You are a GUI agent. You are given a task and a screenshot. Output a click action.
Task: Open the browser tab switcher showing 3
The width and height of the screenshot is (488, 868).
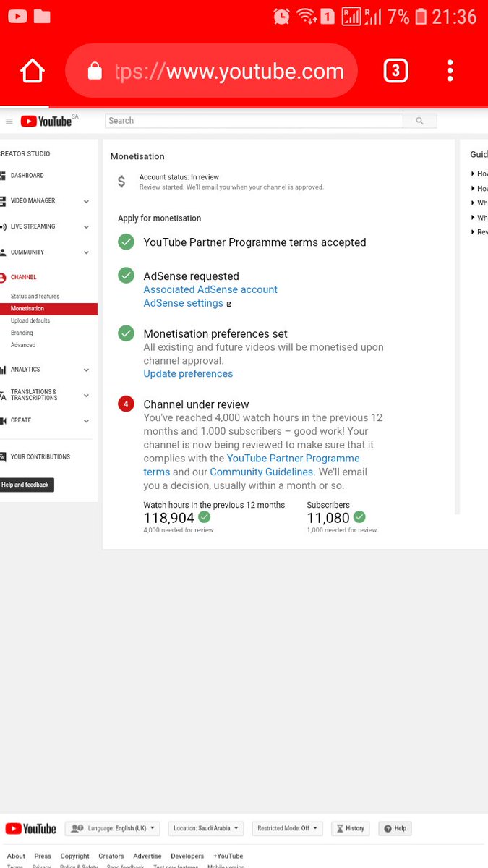pos(395,71)
